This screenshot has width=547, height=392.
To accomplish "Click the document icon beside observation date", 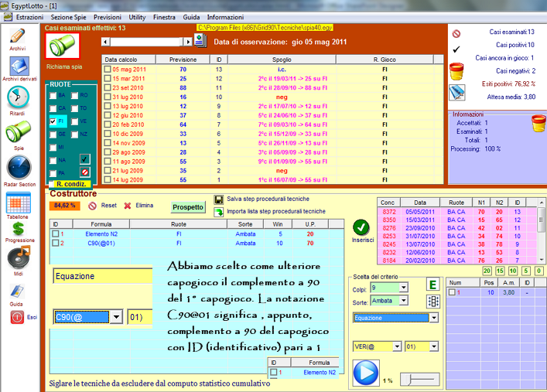I will pyautogui.click(x=200, y=40).
